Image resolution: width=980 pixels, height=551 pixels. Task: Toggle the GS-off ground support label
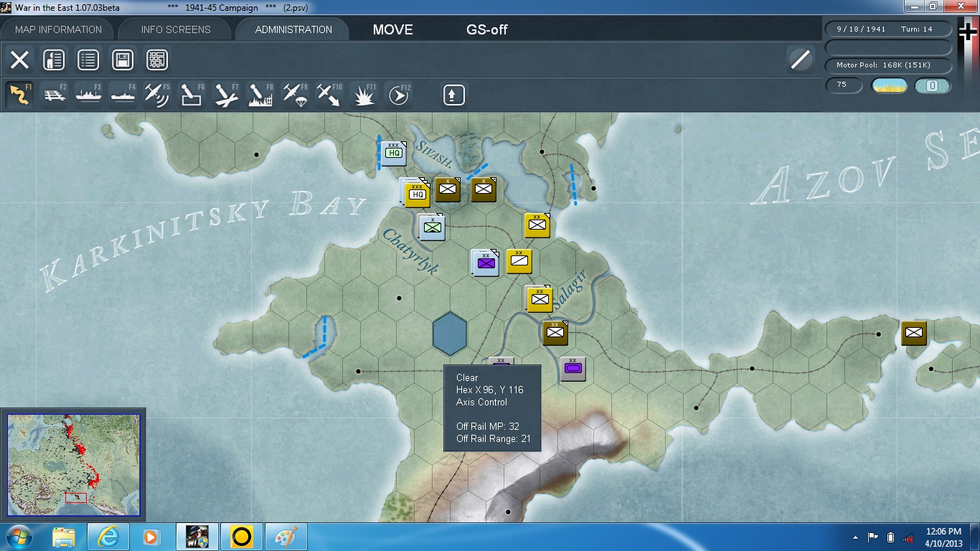[x=487, y=30]
